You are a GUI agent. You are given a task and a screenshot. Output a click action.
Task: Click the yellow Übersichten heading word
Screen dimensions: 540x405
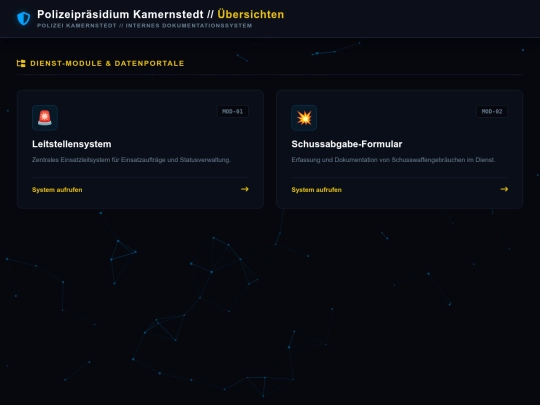coord(251,14)
